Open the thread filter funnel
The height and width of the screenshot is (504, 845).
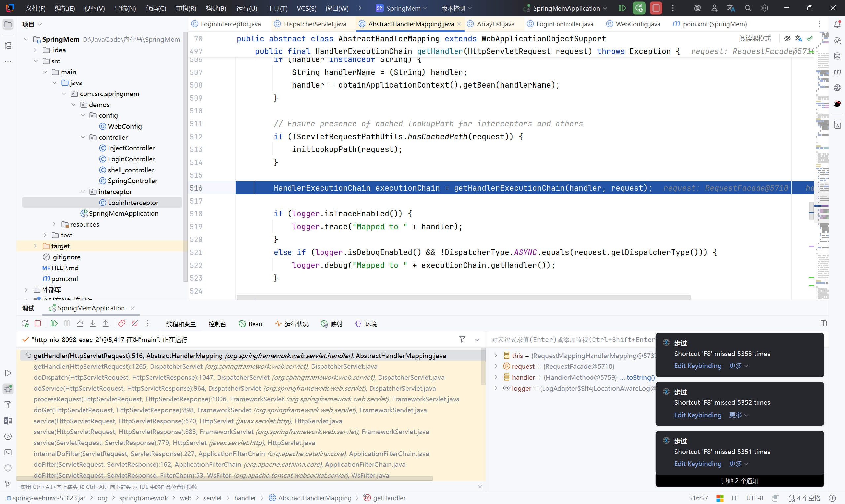(462, 340)
